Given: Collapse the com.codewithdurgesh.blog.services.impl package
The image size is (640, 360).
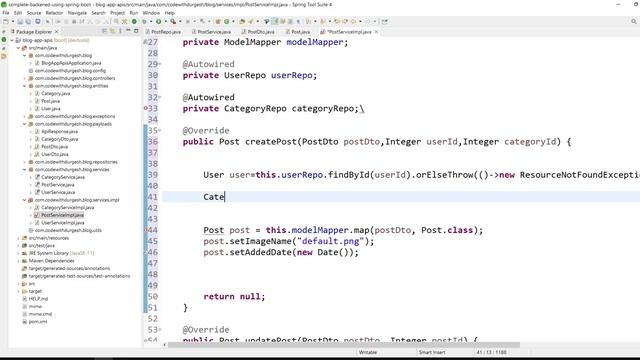Looking at the screenshot, I should point(24,200).
